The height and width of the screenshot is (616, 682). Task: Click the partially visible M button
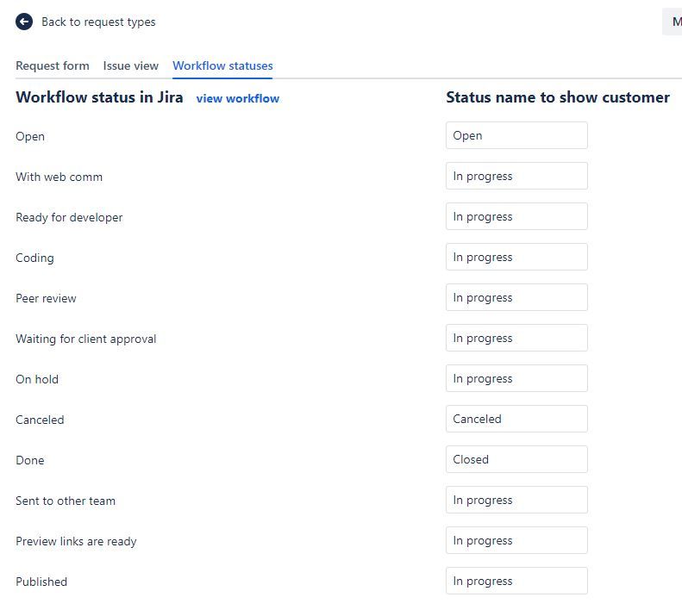click(x=673, y=22)
